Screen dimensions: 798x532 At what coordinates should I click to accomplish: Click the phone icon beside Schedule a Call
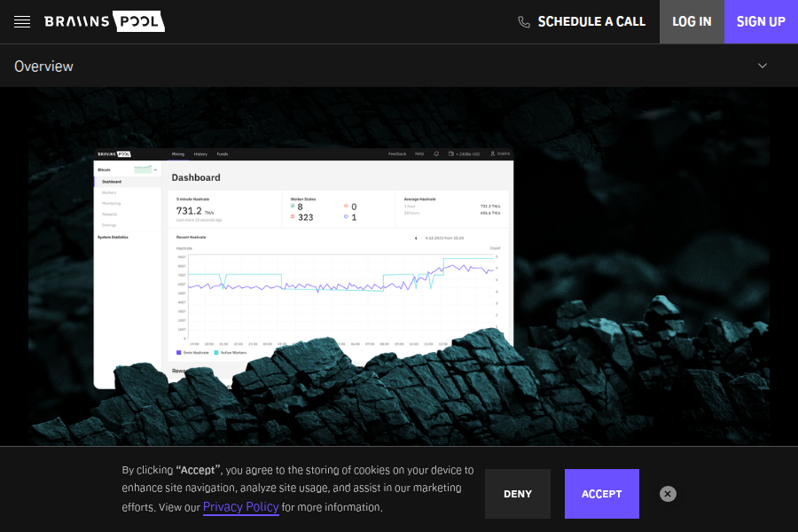click(x=524, y=22)
